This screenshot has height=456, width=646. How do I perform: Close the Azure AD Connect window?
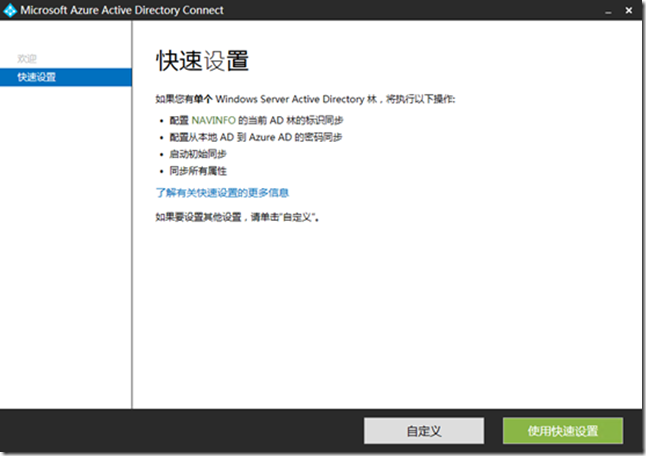click(629, 10)
